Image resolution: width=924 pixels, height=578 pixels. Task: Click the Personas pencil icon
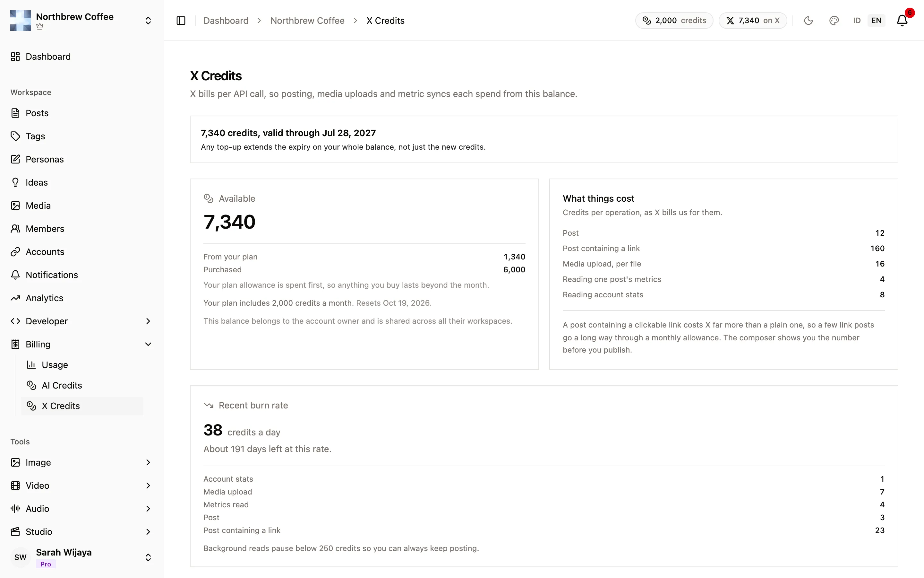click(15, 159)
